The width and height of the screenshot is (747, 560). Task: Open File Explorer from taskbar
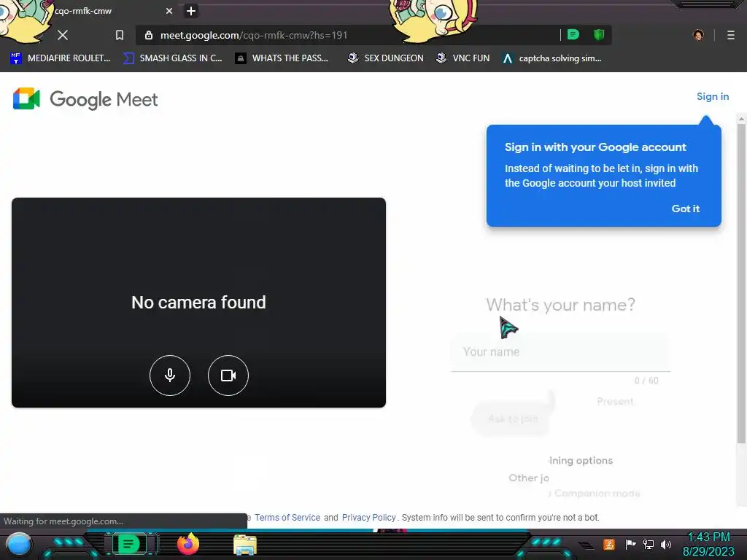245,545
